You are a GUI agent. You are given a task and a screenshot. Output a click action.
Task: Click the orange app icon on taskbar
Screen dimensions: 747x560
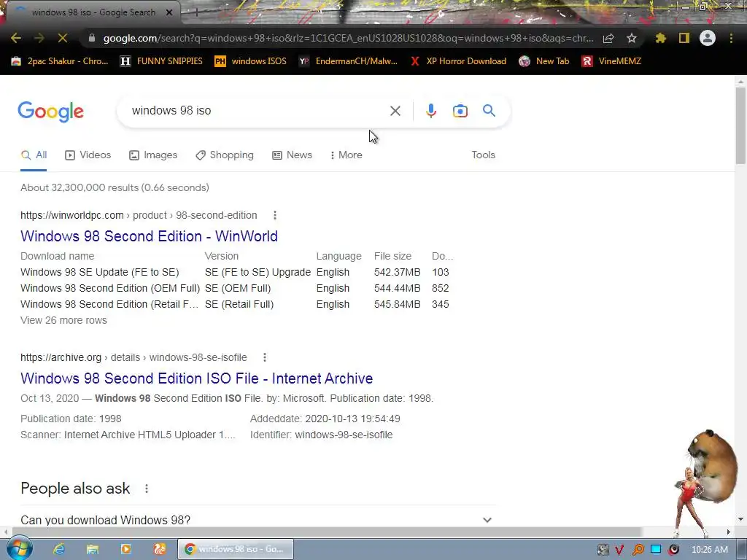click(160, 549)
